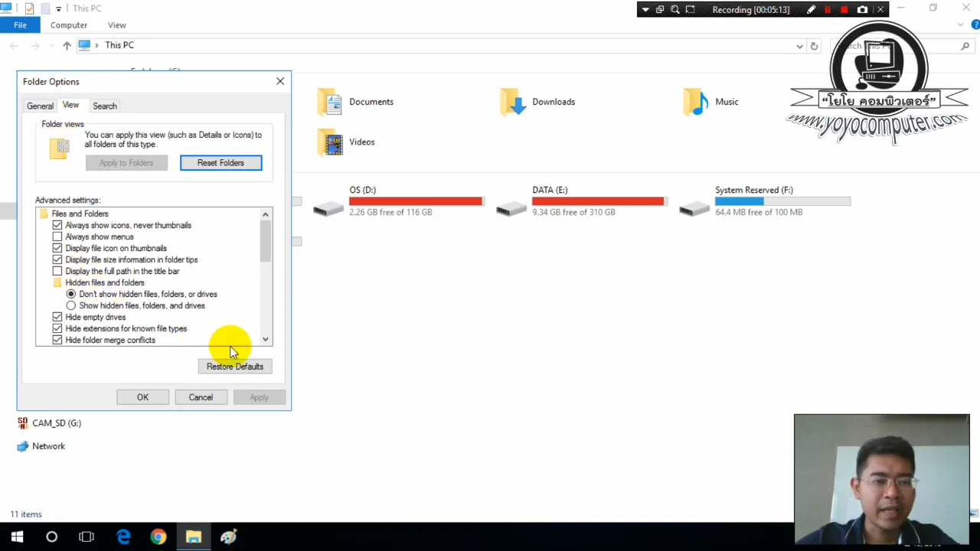Pause the screen recording
Viewport: 980px width, 551px height.
tap(828, 9)
